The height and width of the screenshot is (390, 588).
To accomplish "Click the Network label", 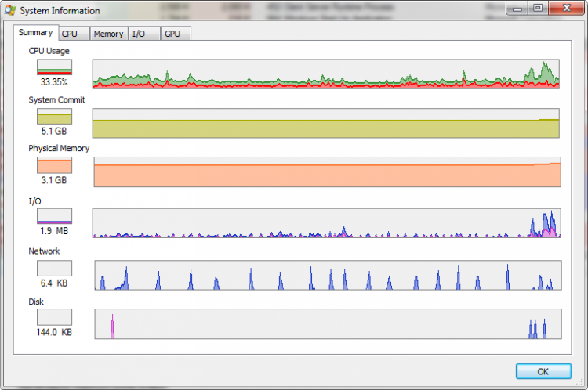I will tap(44, 251).
